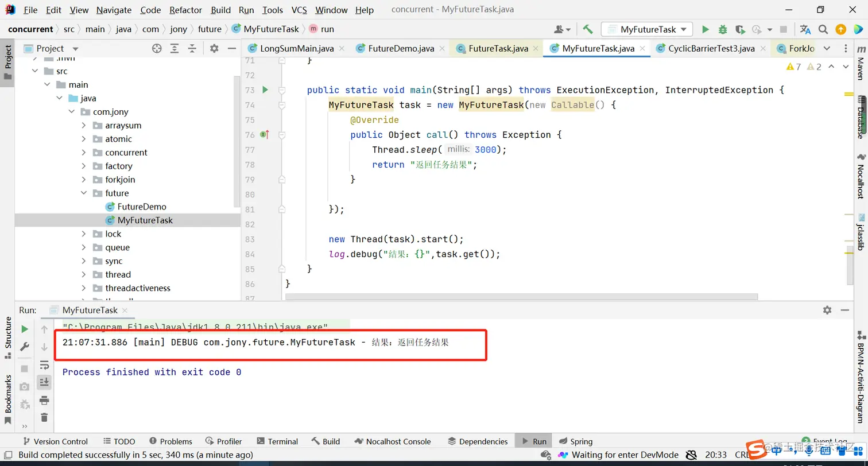Toggle the BPMN-Activiti-Diagram side panel
This screenshot has width=868, height=466.
[861, 378]
